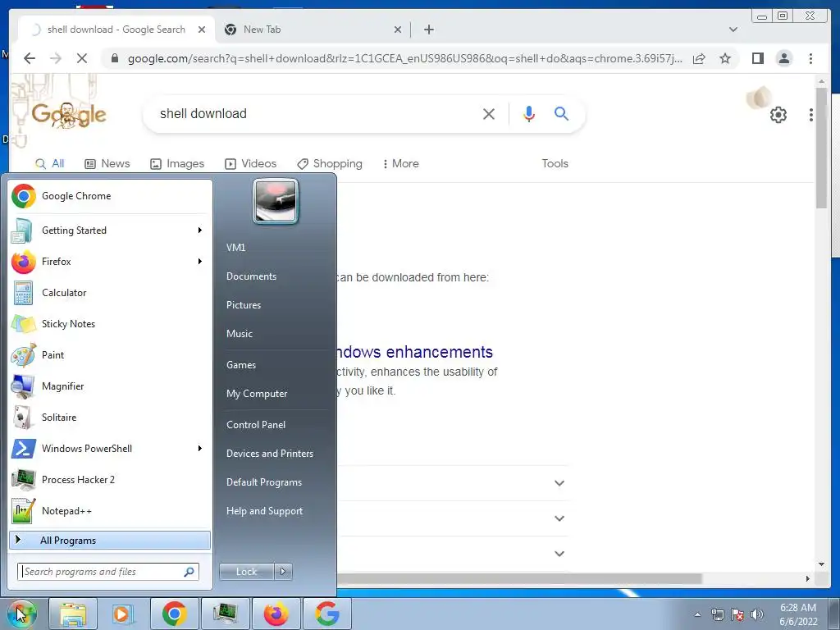Switch to Shopping search results

(x=330, y=163)
